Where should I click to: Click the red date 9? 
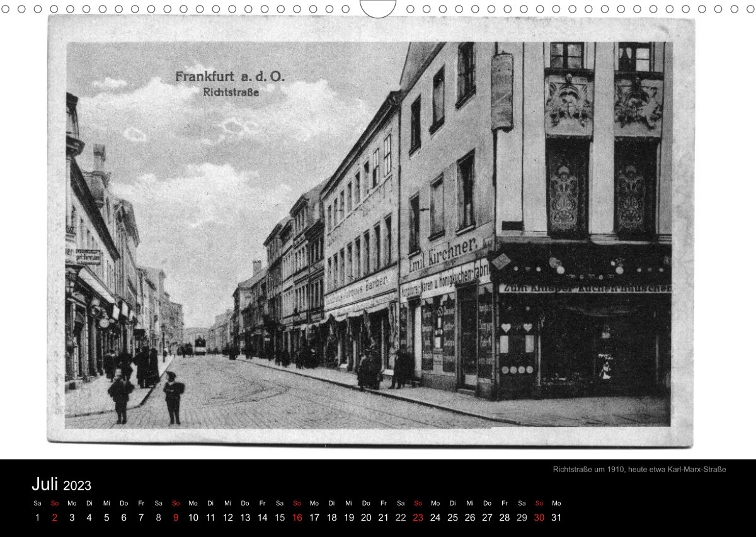click(176, 517)
